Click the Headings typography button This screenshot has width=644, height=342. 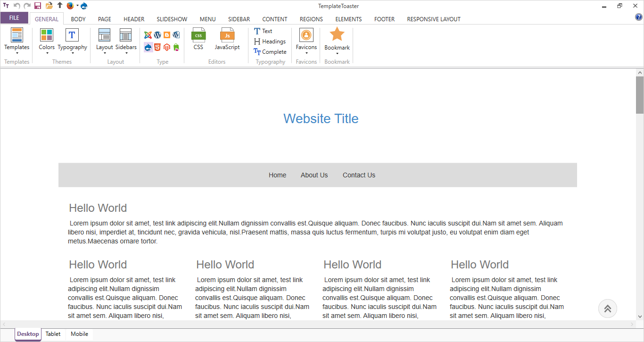pyautogui.click(x=270, y=42)
